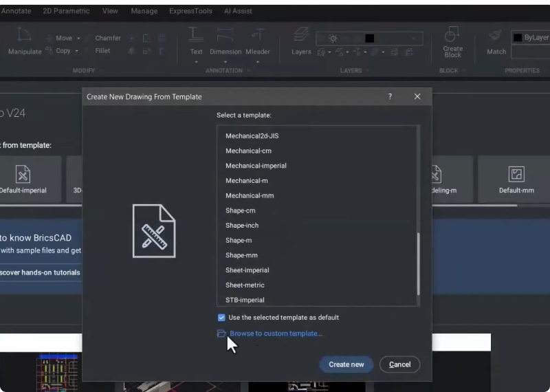
Task: Open the ByLayer color dropdown
Action: pos(531,38)
